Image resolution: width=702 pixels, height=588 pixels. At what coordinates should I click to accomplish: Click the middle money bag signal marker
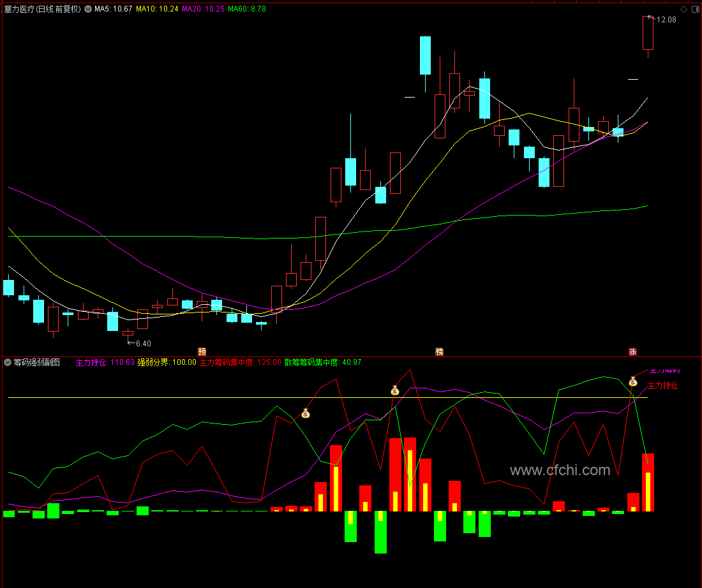tap(395, 391)
